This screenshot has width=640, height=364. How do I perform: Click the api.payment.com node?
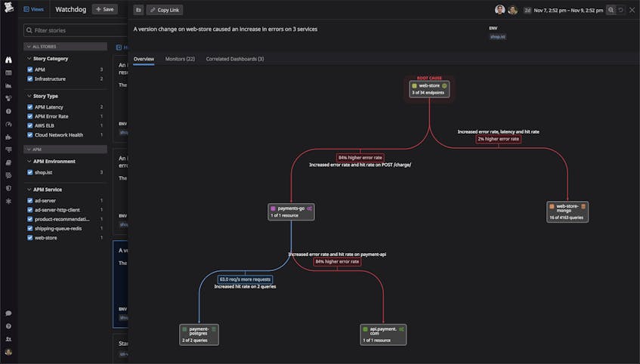(383, 335)
